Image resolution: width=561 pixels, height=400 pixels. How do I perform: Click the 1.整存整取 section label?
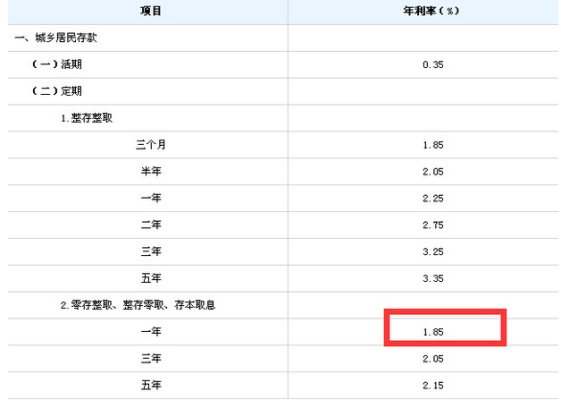coord(87,118)
